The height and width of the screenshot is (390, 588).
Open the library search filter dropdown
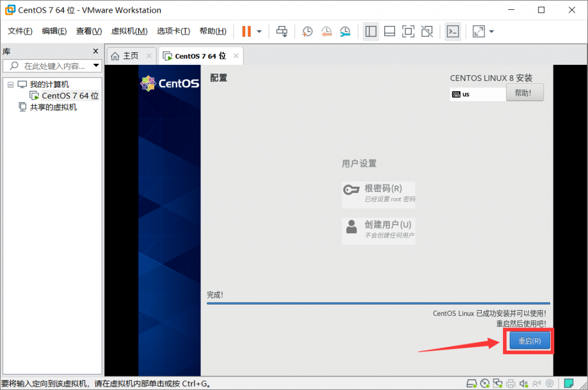point(96,65)
